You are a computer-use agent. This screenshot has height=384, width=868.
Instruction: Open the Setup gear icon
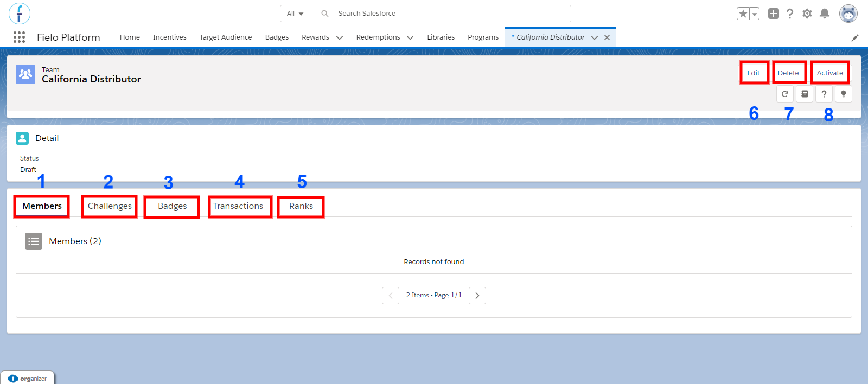point(807,14)
